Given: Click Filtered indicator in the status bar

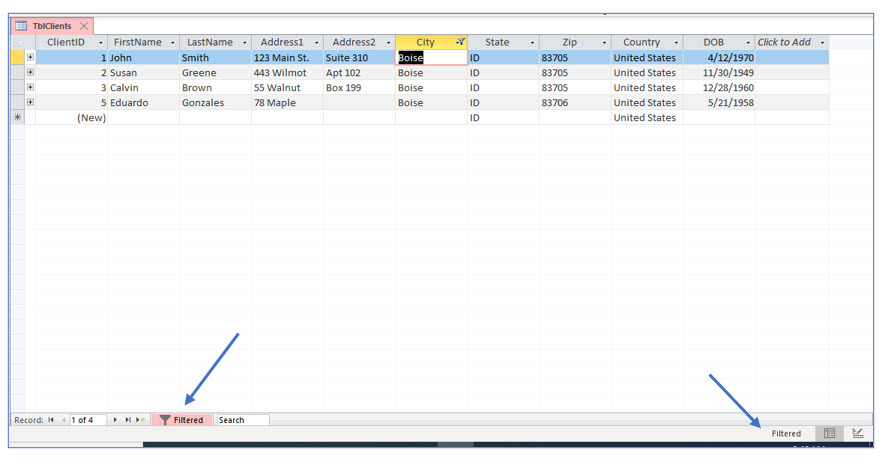Looking at the screenshot, I should pos(786,434).
